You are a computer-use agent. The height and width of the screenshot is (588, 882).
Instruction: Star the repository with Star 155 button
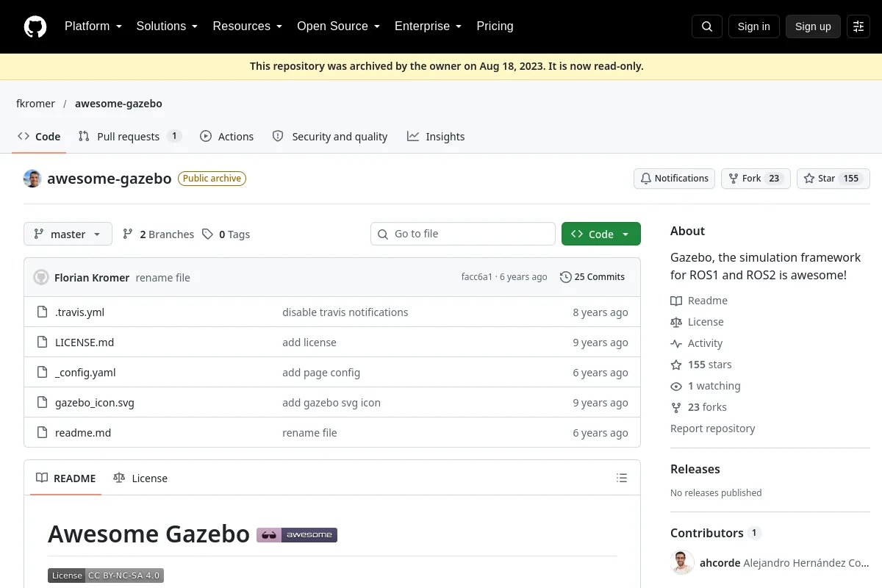[x=833, y=179]
